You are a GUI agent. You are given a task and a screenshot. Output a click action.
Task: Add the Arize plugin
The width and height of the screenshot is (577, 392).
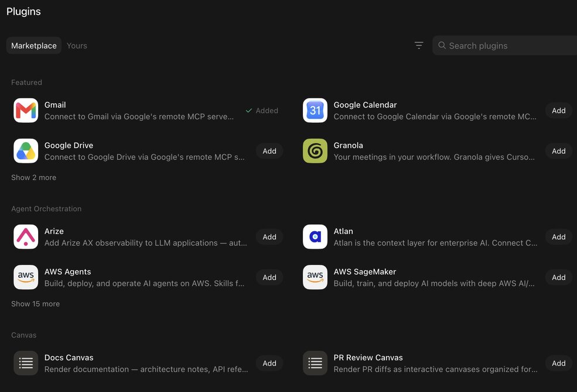coord(269,236)
